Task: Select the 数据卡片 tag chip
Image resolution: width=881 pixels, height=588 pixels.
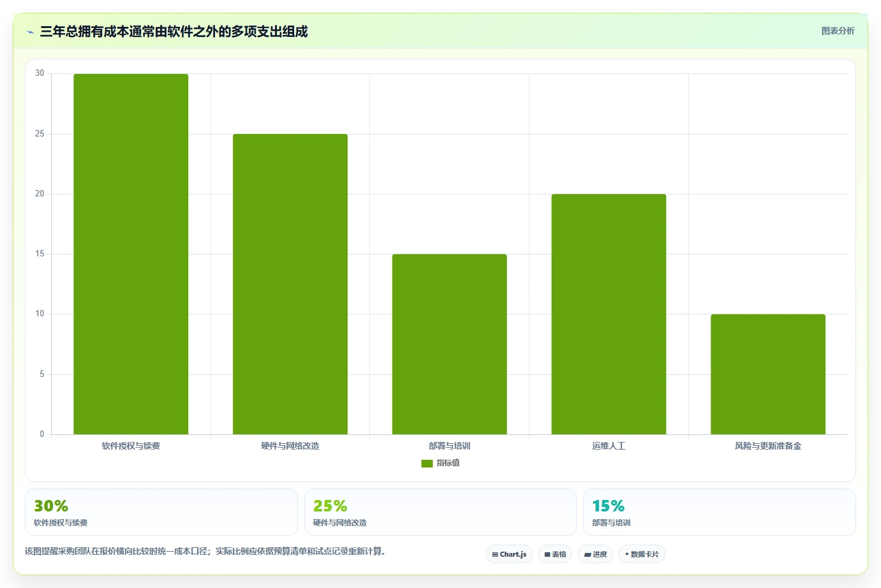Action: pyautogui.click(x=642, y=554)
